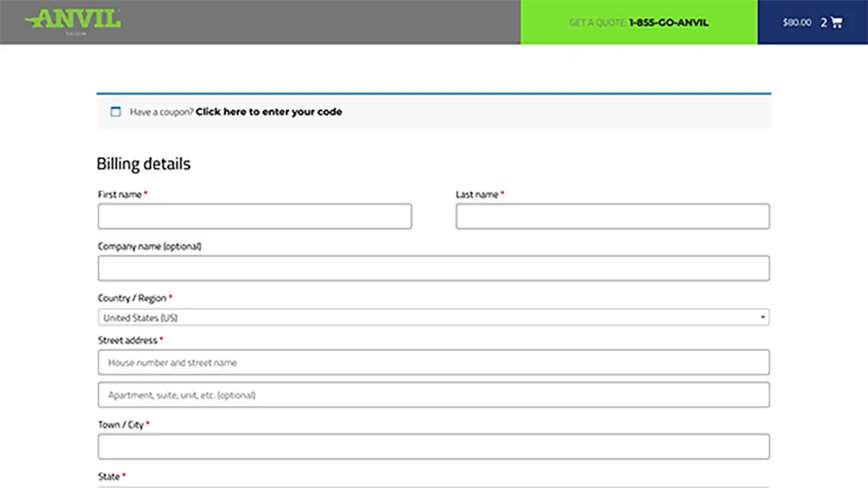Viewport: 868px width, 488px height.
Task: Click the $80.00 cart total
Action: (797, 22)
